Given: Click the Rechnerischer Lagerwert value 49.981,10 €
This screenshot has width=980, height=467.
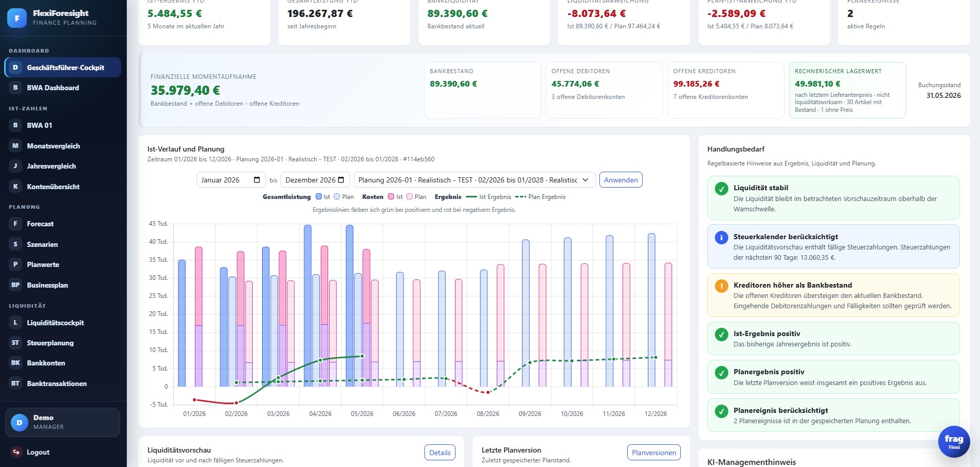Looking at the screenshot, I should [818, 84].
